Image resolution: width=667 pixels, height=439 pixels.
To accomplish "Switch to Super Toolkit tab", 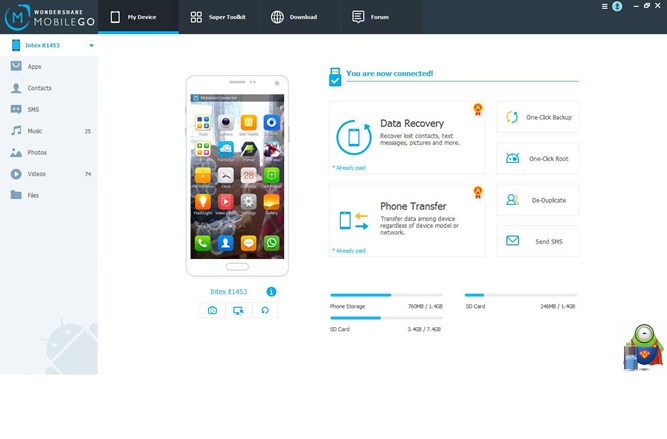I will [218, 17].
